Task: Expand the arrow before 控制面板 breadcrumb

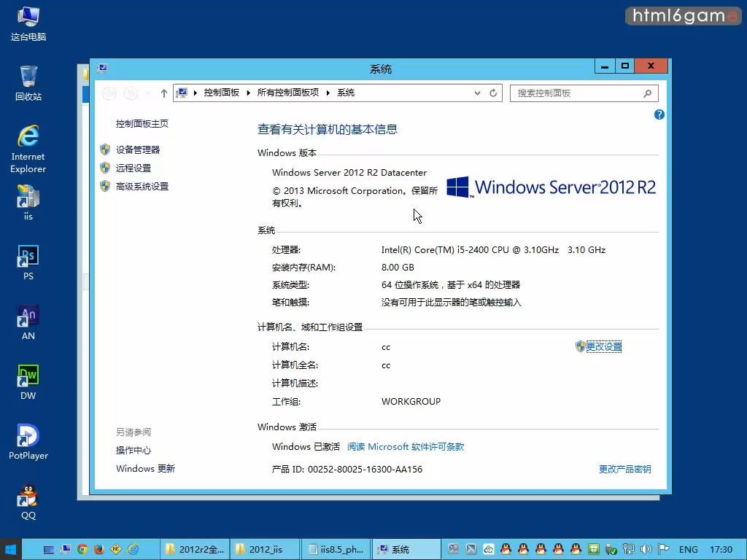Action: (x=196, y=93)
